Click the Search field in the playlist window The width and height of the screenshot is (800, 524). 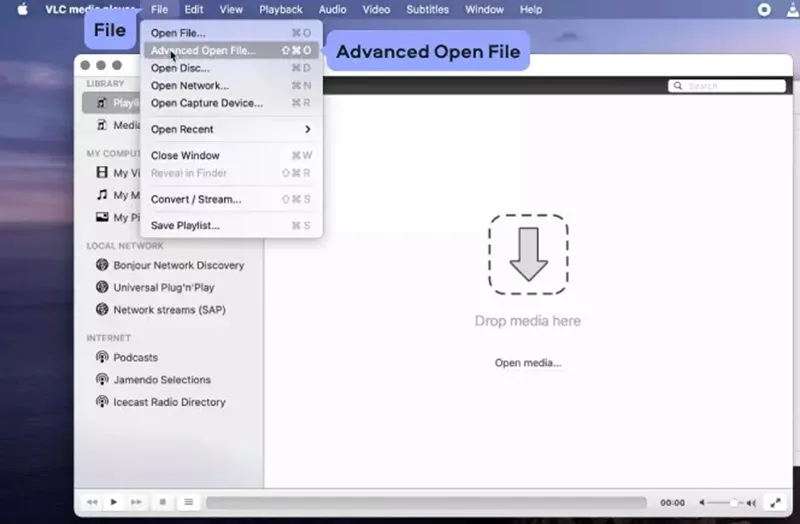(727, 86)
